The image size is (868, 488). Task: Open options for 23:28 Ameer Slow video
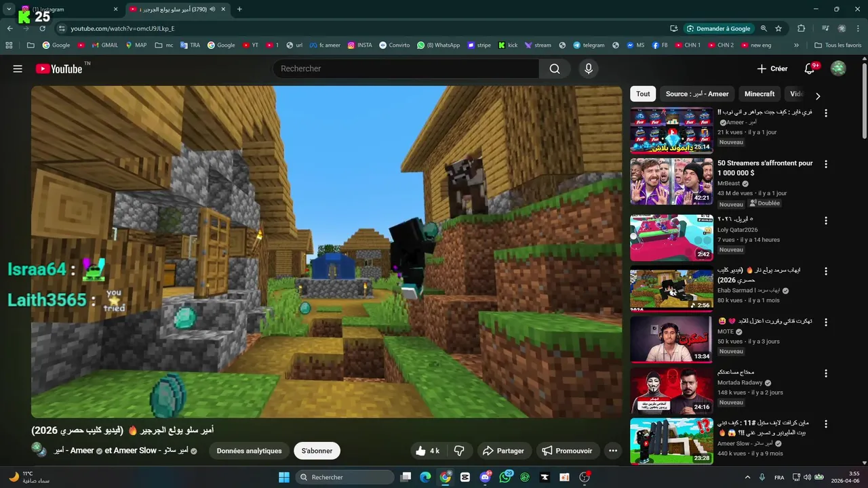point(826,424)
